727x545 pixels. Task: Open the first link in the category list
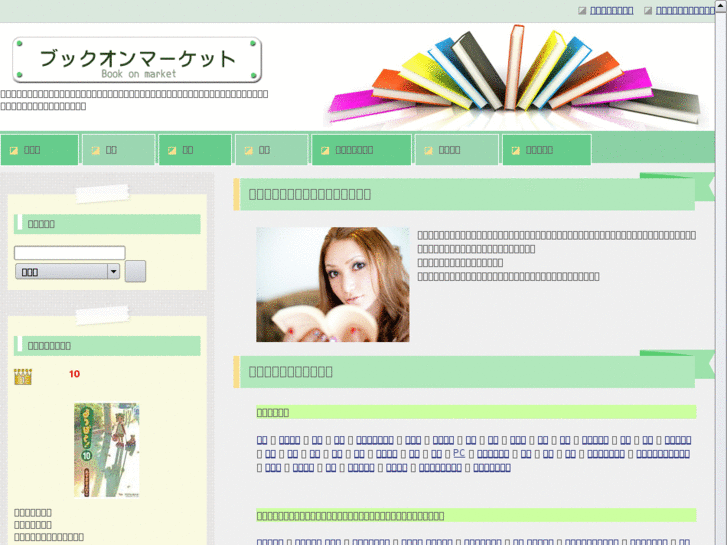click(x=262, y=440)
